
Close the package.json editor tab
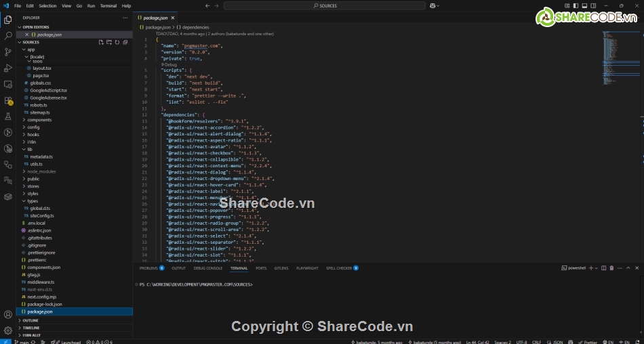click(x=173, y=18)
